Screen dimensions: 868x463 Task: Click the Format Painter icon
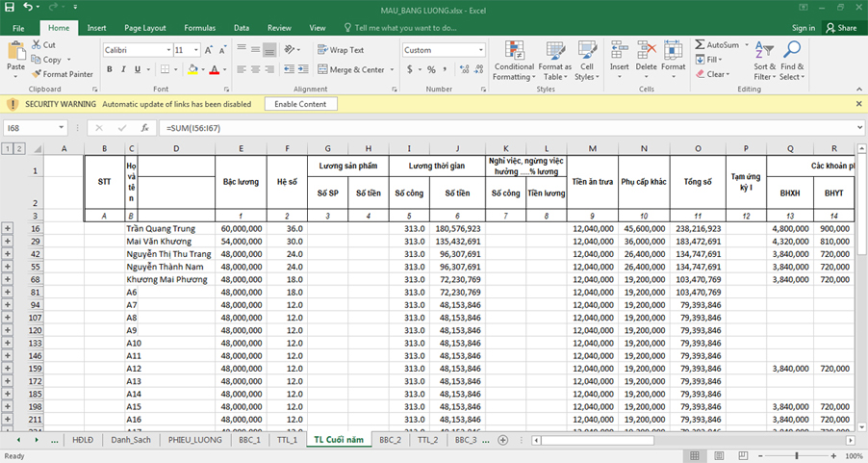(x=37, y=74)
